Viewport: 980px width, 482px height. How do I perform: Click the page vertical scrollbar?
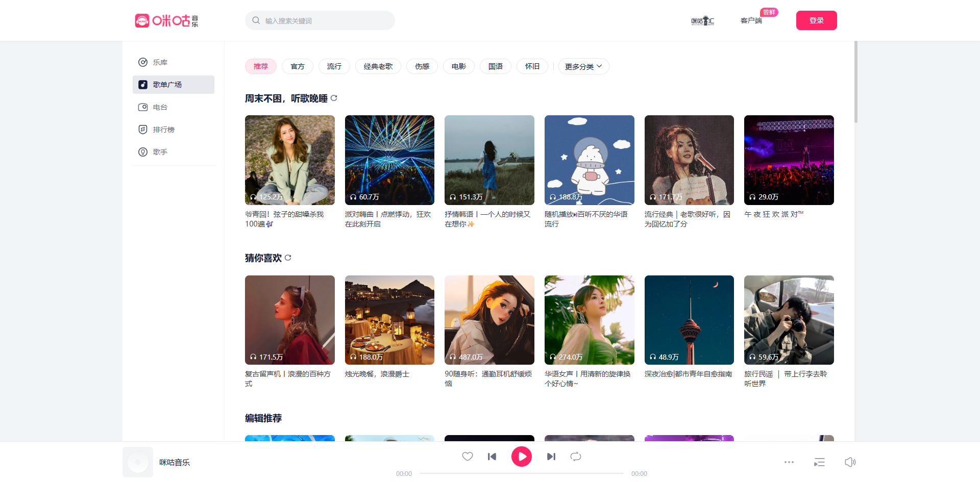tap(856, 82)
